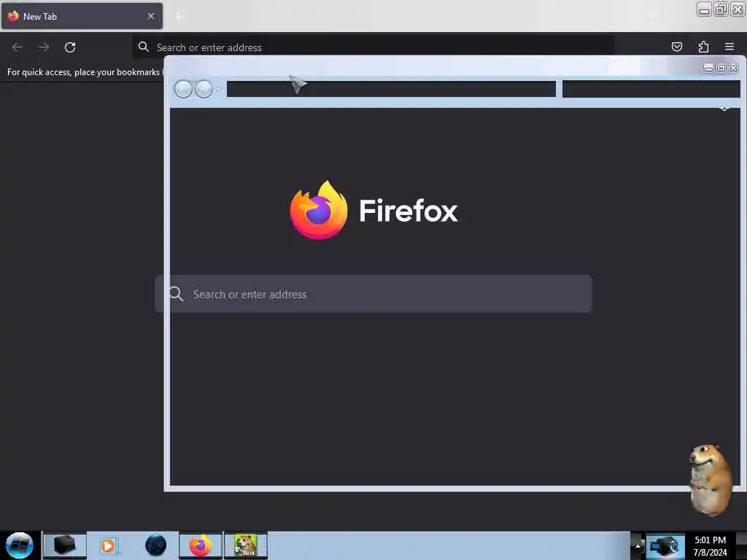
Task: Open the Firefox hamburger application menu
Action: click(729, 47)
